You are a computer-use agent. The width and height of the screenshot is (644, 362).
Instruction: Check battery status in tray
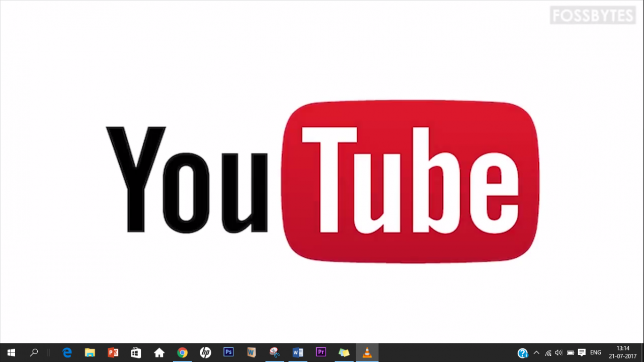click(571, 353)
